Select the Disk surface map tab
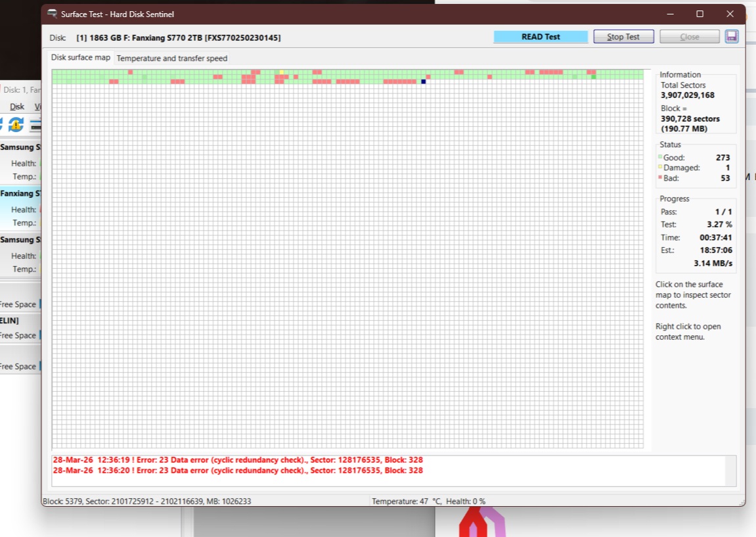The height and width of the screenshot is (537, 756). pos(81,57)
